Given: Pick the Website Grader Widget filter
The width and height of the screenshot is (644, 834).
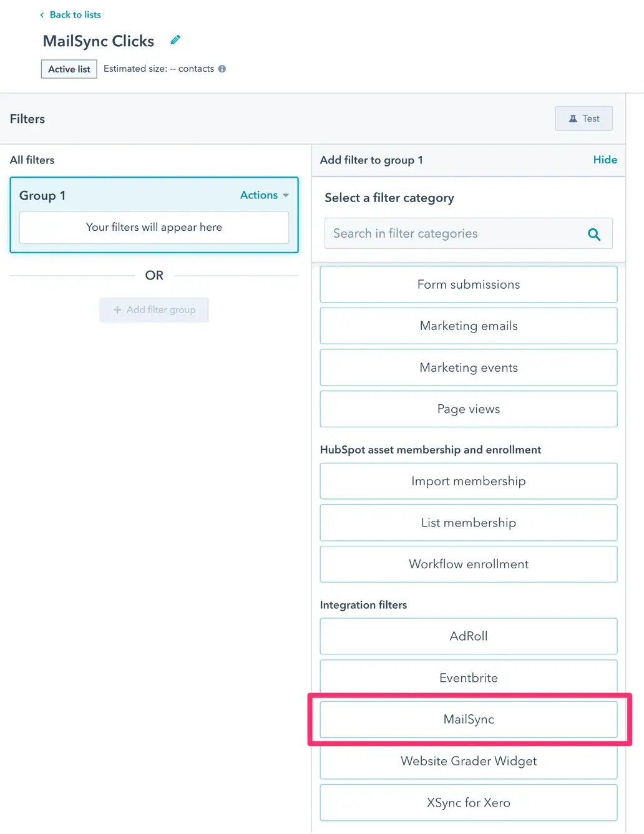Looking at the screenshot, I should tap(469, 761).
